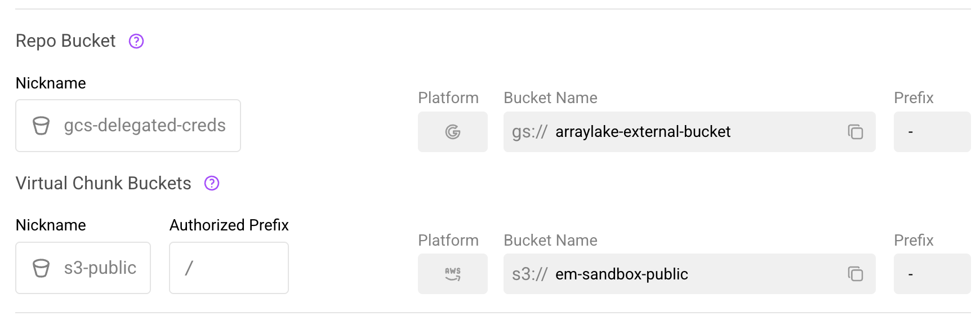Click the bucket icon beside s3-public
Image resolution: width=980 pixels, height=320 pixels.
pos(41,268)
